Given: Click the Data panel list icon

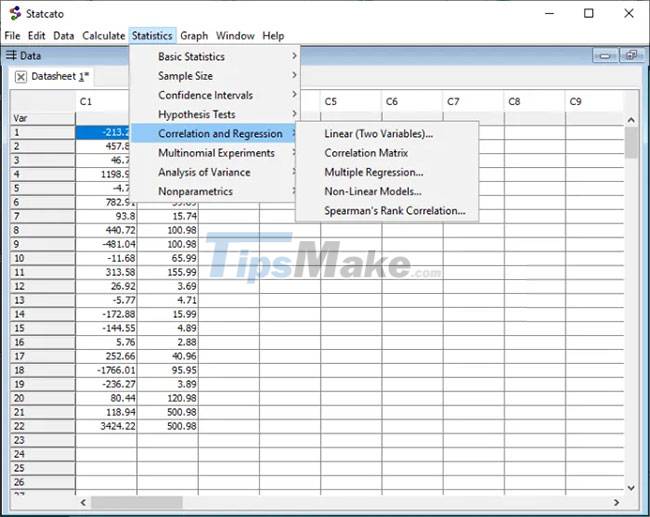Looking at the screenshot, I should [x=11, y=55].
